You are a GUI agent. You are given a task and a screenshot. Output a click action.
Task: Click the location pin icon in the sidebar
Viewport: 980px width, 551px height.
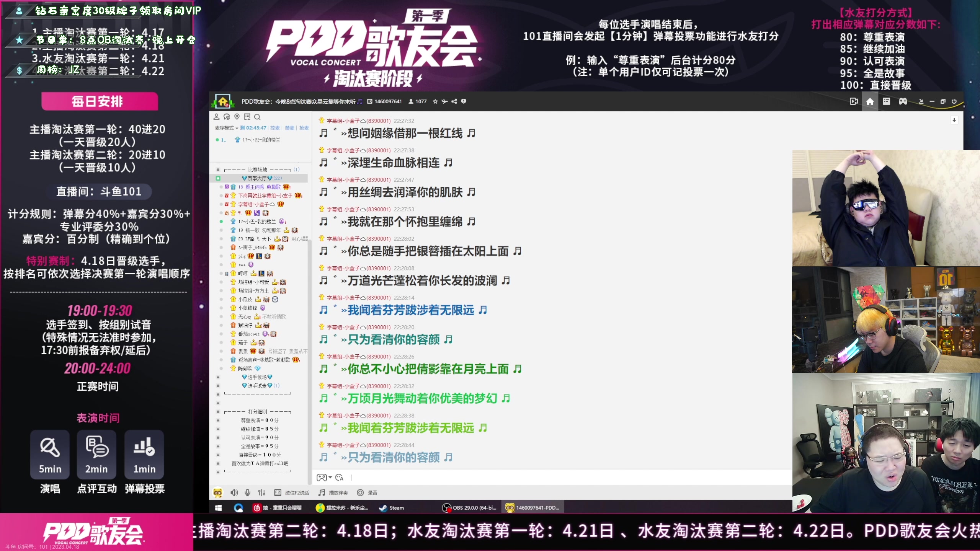point(237,117)
